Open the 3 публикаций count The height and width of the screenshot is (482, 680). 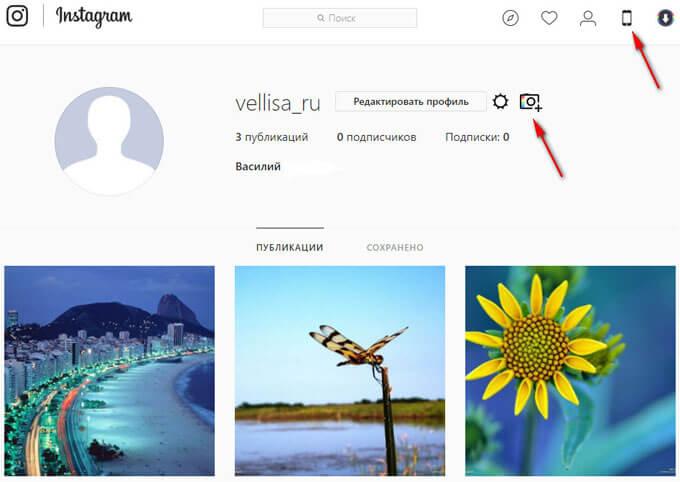point(271,137)
